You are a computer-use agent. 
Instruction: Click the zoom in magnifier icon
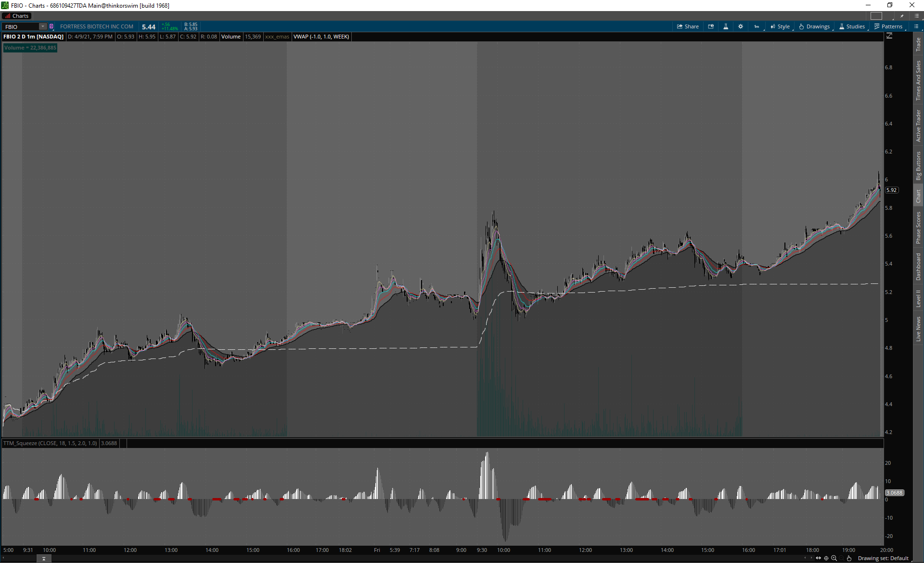pyautogui.click(x=834, y=558)
